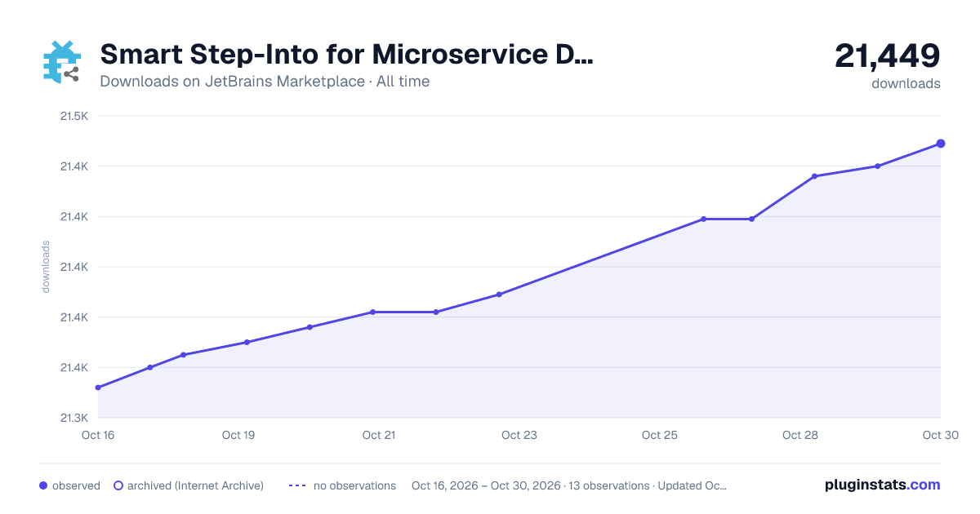Image resolution: width=980 pixels, height=514 pixels.
Task: Open the pluginstats.com link
Action: (x=883, y=485)
